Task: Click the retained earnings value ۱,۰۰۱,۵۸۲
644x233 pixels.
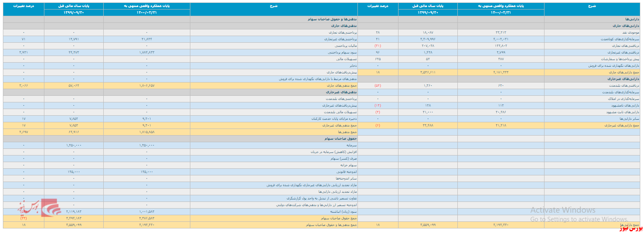Action: click(x=147, y=211)
